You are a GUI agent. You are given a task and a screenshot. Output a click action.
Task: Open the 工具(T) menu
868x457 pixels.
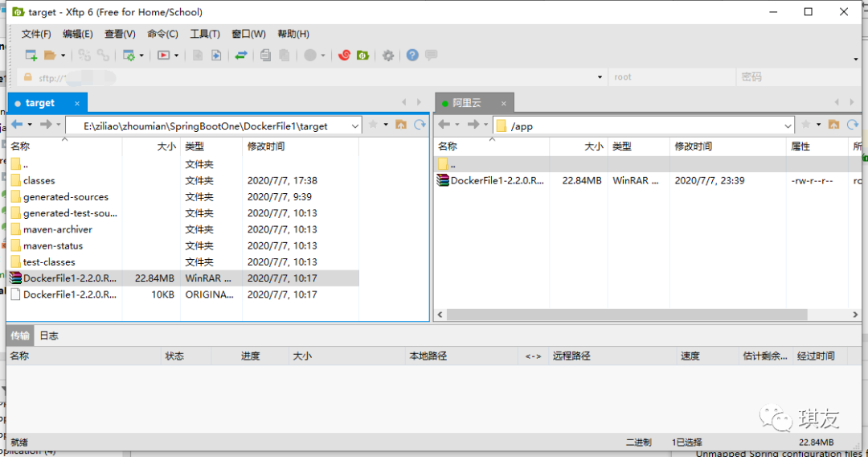pos(205,35)
